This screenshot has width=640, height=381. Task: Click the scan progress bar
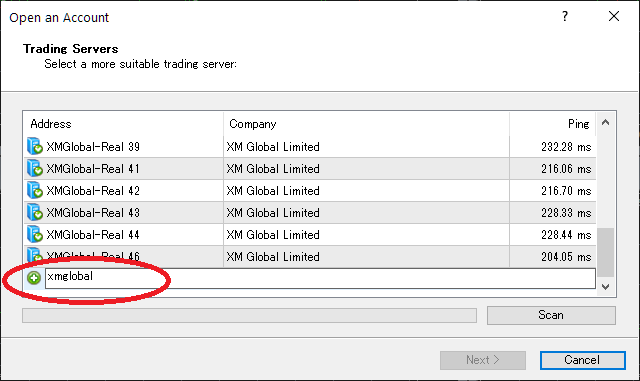click(249, 315)
